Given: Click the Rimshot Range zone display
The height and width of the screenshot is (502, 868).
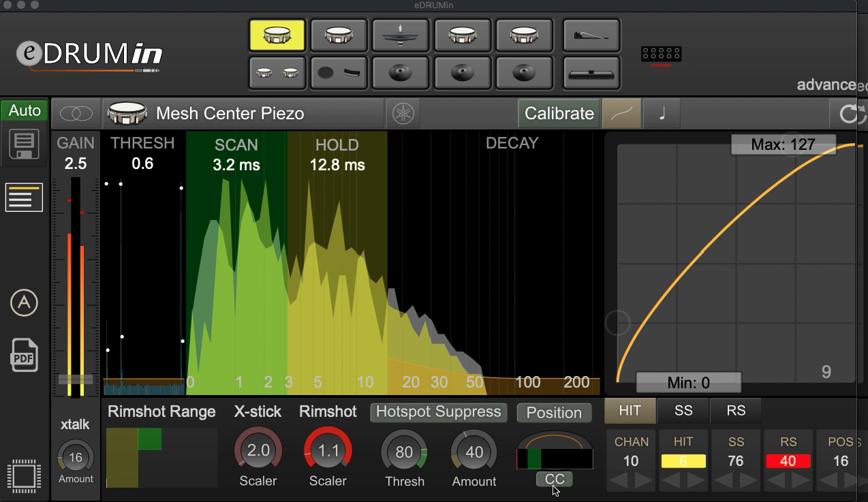Looking at the screenshot, I should [x=162, y=458].
